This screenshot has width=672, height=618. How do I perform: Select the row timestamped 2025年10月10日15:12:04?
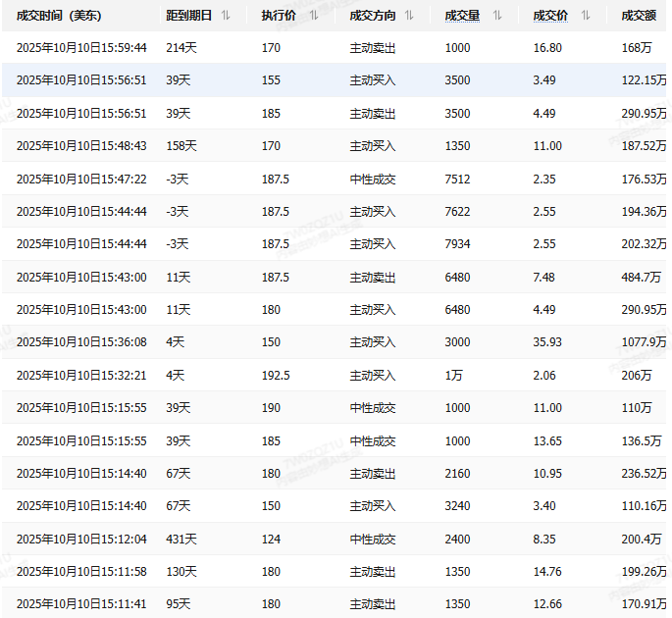334,539
